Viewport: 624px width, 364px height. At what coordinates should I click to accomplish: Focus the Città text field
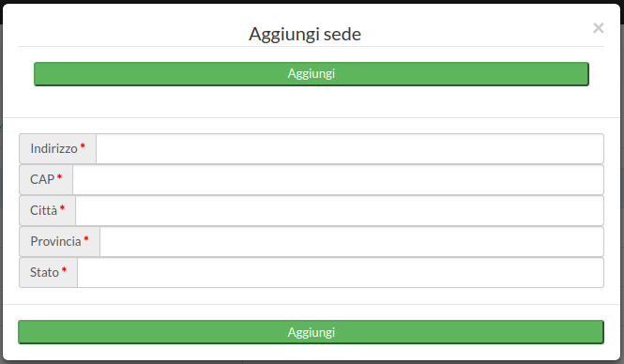coord(340,210)
